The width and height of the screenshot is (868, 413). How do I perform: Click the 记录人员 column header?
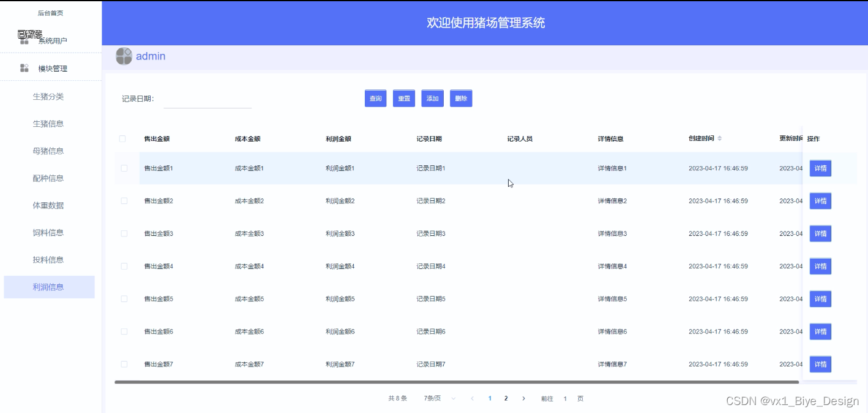point(520,139)
